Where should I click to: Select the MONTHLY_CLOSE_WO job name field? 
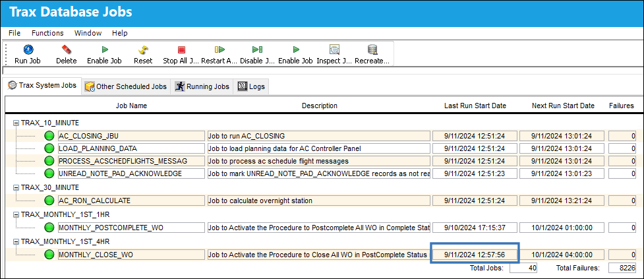pyautogui.click(x=131, y=255)
